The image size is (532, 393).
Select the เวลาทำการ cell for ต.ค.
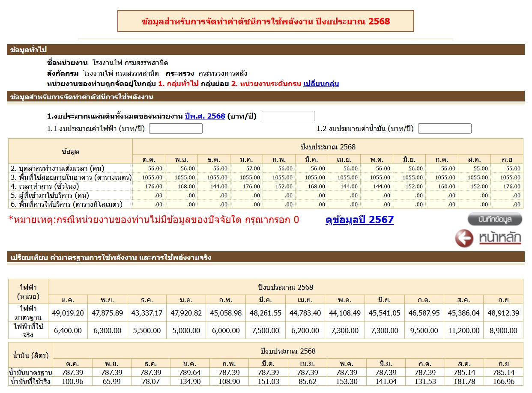pos(149,186)
